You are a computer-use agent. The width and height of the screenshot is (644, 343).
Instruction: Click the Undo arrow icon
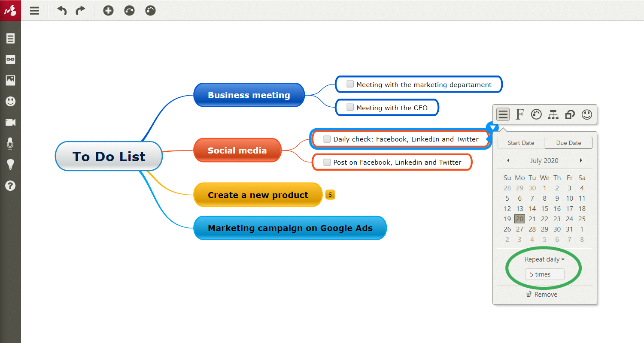point(62,10)
